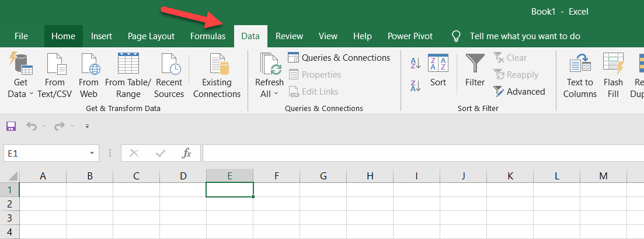
Task: Click the Sort A to Z icon
Action: pos(416,63)
